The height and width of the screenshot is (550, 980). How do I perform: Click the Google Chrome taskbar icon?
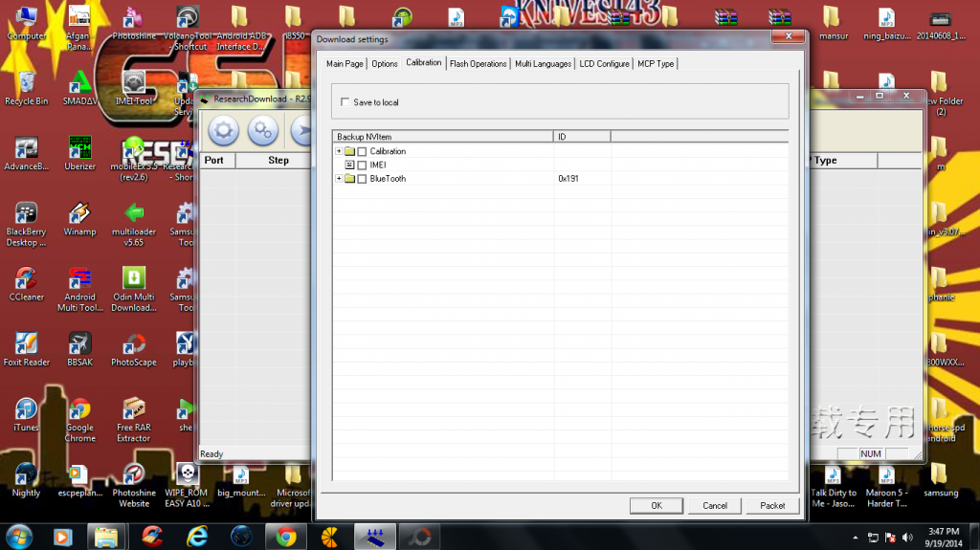[x=285, y=535]
